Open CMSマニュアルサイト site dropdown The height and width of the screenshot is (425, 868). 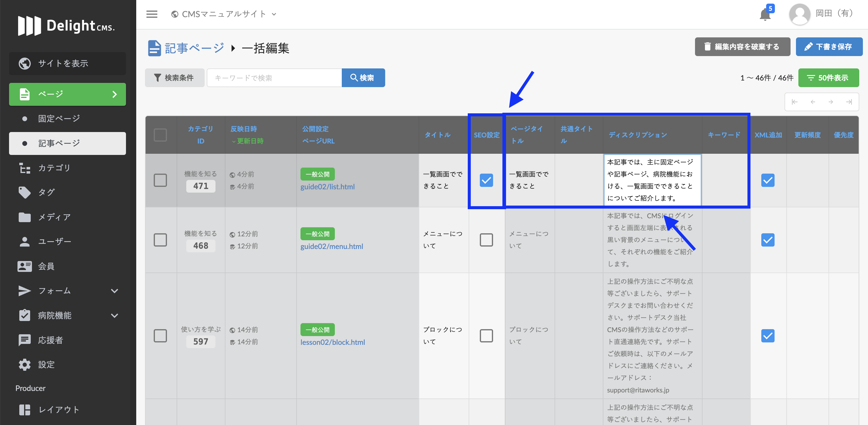[224, 14]
